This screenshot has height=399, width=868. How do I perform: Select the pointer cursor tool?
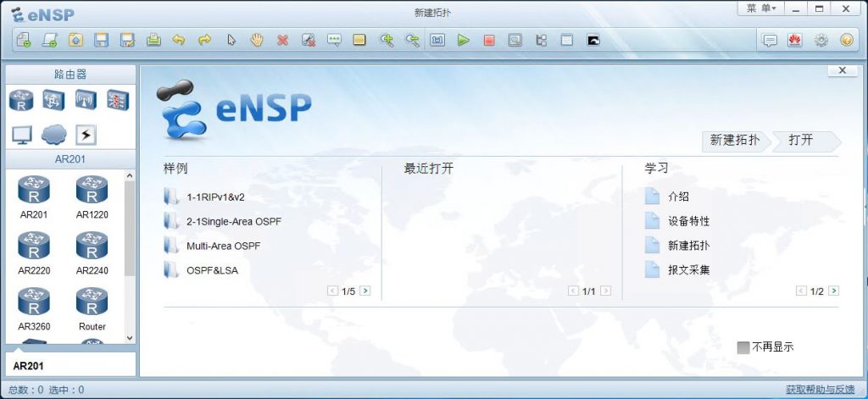pos(231,40)
